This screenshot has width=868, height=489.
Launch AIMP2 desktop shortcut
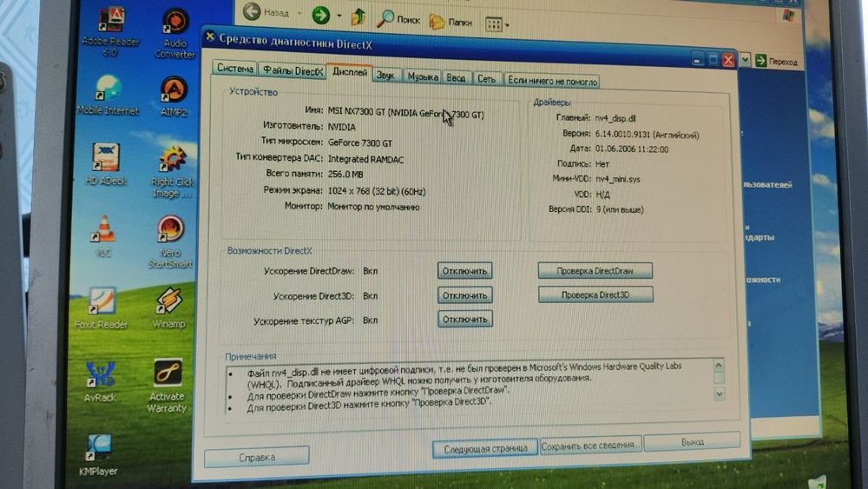click(174, 96)
